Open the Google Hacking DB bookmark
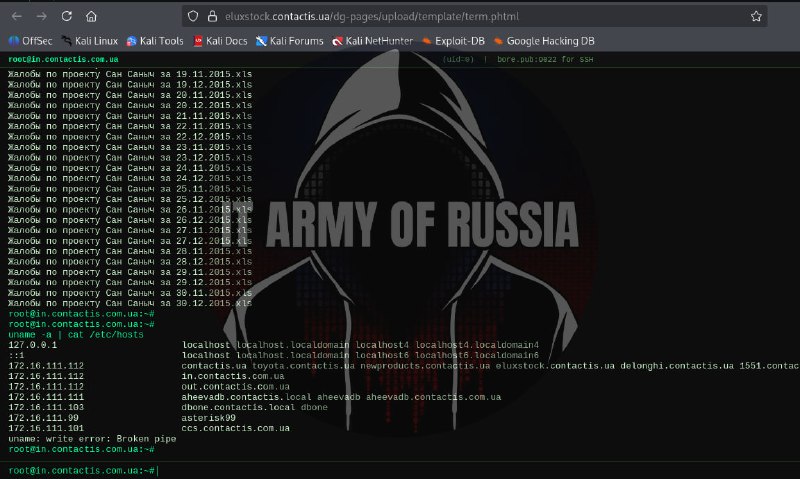Viewport: 800px width, 479px height. (x=544, y=41)
